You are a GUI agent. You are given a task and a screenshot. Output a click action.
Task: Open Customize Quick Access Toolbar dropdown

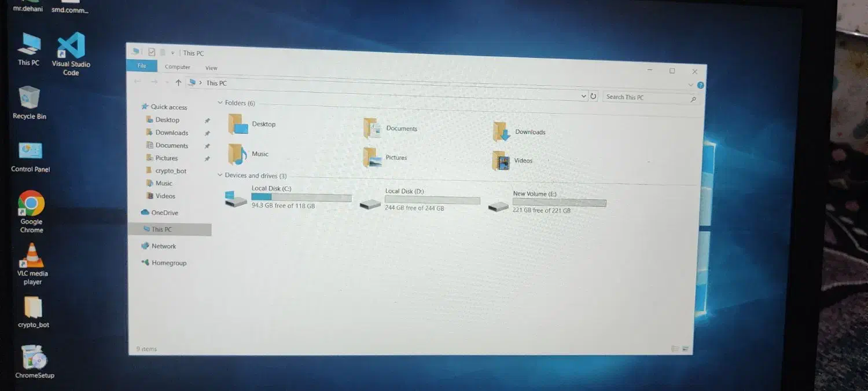click(x=172, y=53)
